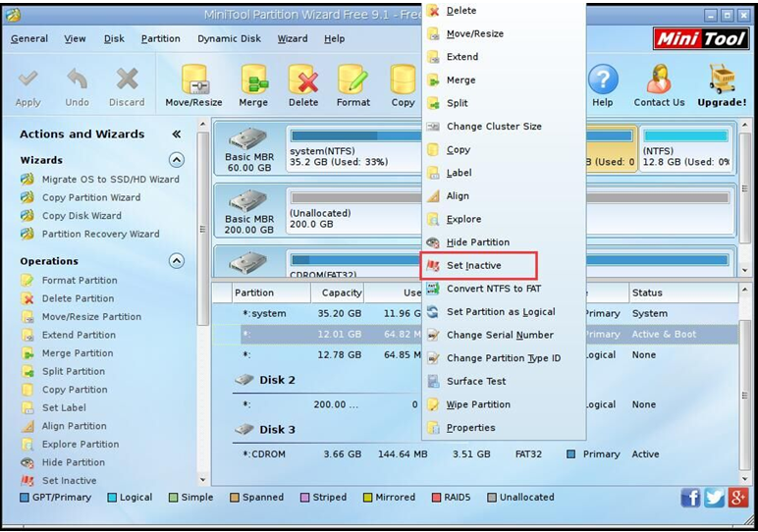Choose Properties in context menu
The width and height of the screenshot is (758, 532).
504,428
